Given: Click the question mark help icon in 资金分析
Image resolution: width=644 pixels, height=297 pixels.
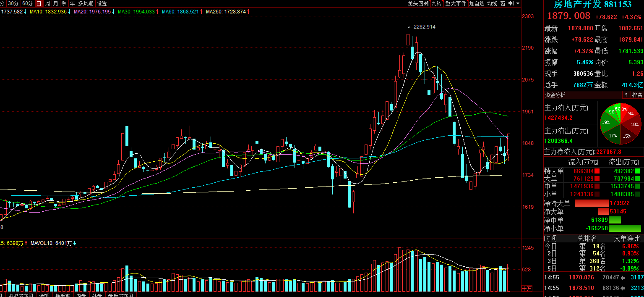Looking at the screenshot, I should [626, 95].
